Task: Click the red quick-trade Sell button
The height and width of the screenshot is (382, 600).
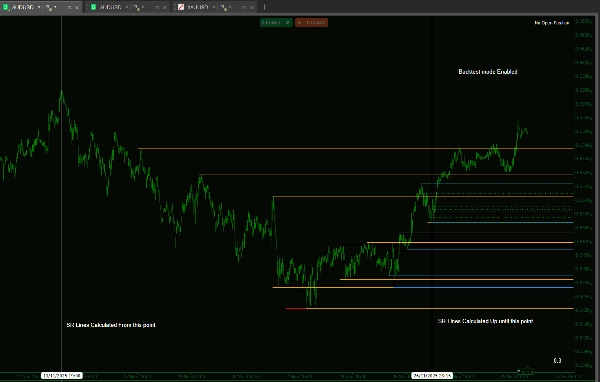Action: pos(311,23)
